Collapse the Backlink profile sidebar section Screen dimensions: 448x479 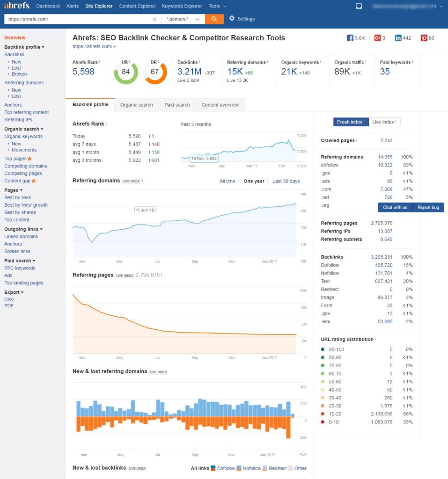click(x=24, y=47)
